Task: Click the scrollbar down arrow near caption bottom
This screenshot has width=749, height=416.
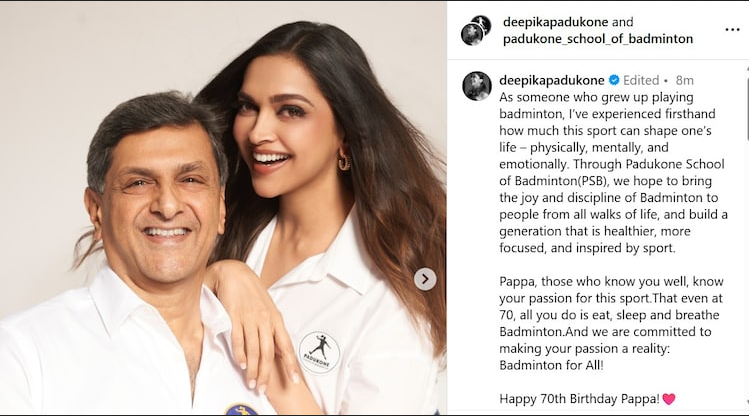Action: (x=746, y=403)
